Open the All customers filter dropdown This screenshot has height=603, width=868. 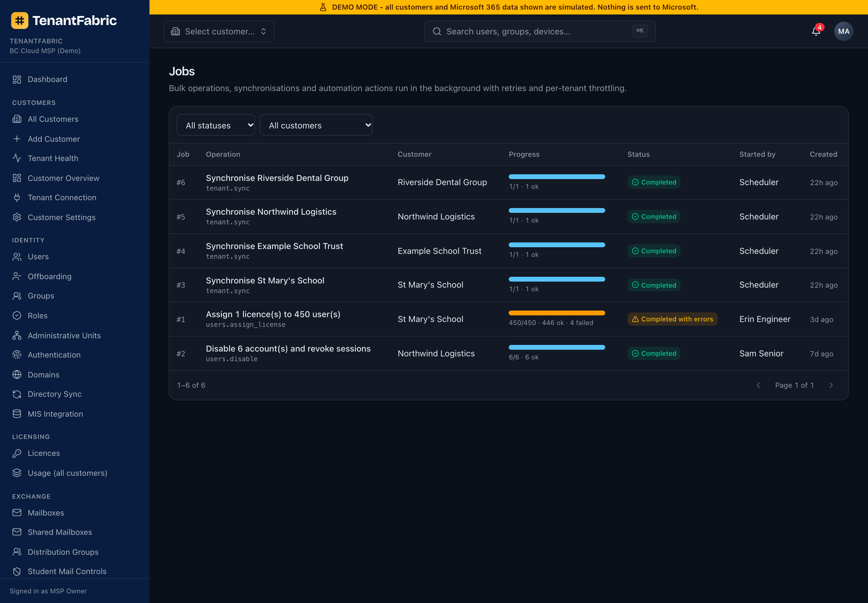point(316,125)
